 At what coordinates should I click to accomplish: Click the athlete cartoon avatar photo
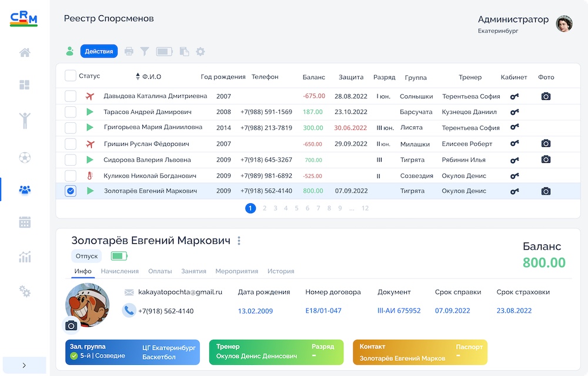(x=88, y=305)
